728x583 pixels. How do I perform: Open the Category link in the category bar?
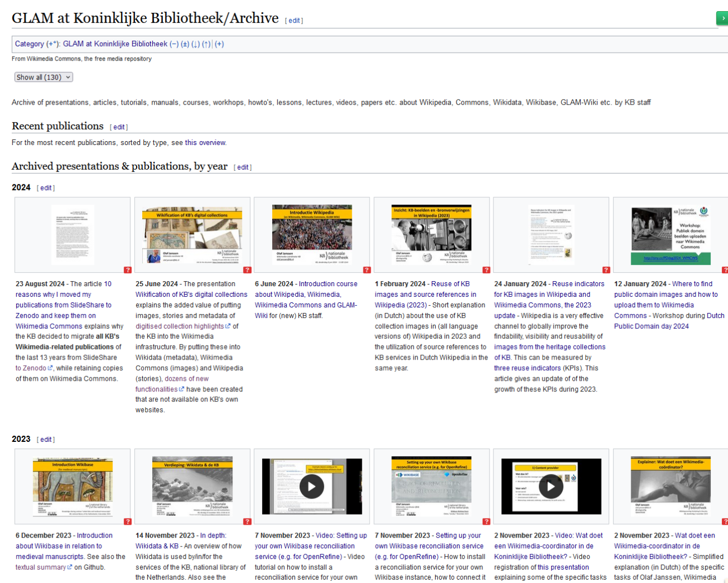tap(30, 44)
